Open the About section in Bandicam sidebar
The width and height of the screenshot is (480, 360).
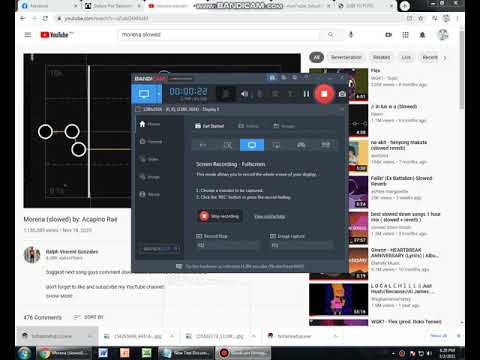coord(150,194)
